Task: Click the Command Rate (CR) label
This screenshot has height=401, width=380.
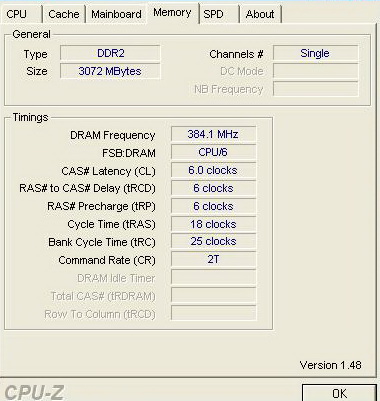Action: coord(107,260)
